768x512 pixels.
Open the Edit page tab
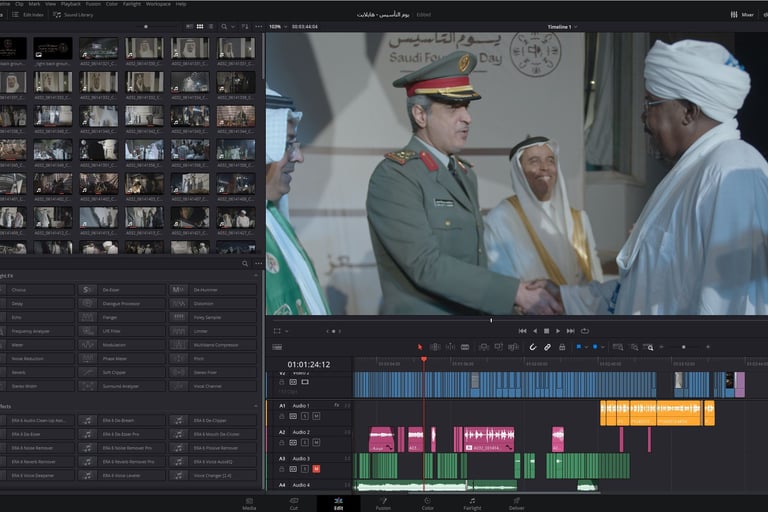click(x=338, y=504)
